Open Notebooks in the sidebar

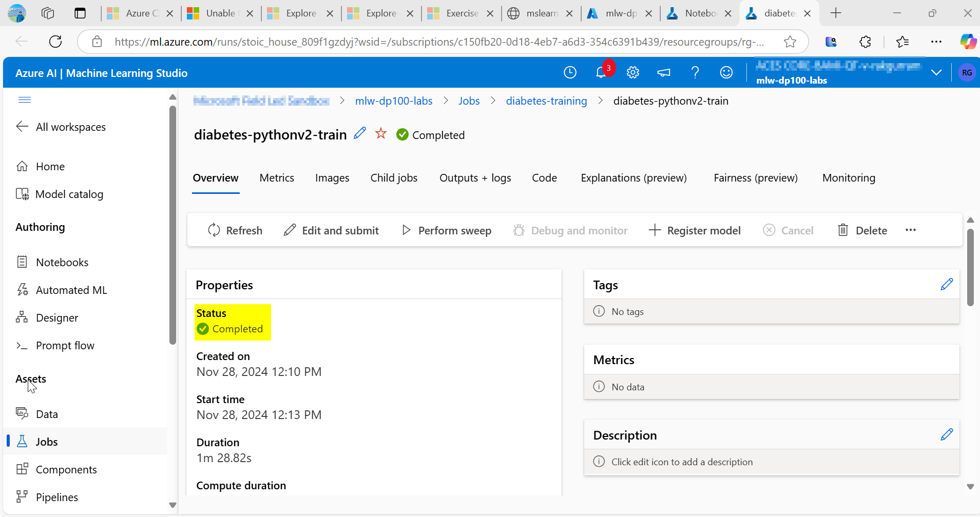52,262
